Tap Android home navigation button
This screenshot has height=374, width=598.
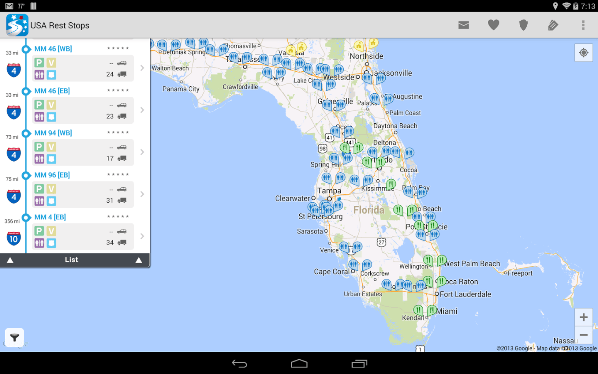299,364
